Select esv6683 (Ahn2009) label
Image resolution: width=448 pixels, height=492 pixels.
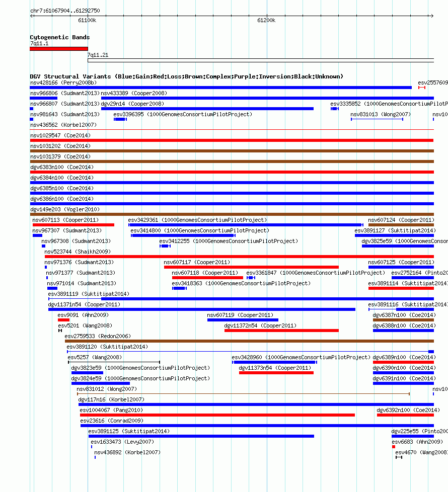click(x=417, y=442)
